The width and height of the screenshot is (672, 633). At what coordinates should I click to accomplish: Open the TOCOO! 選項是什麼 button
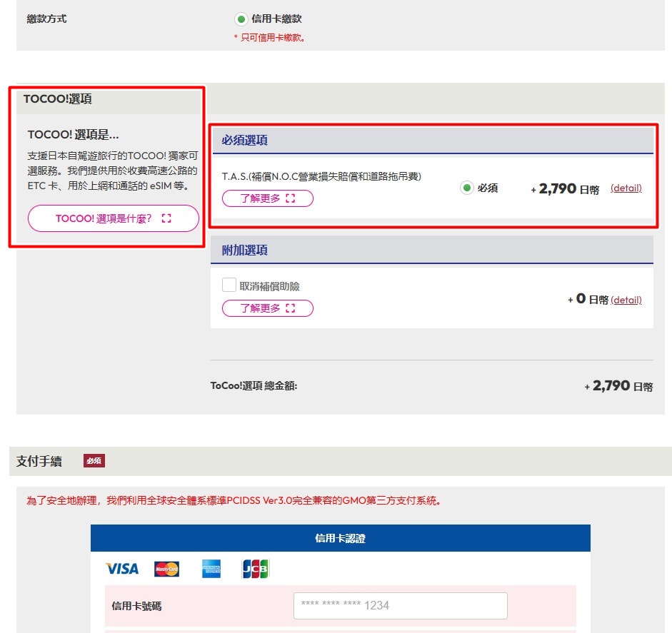pyautogui.click(x=113, y=218)
